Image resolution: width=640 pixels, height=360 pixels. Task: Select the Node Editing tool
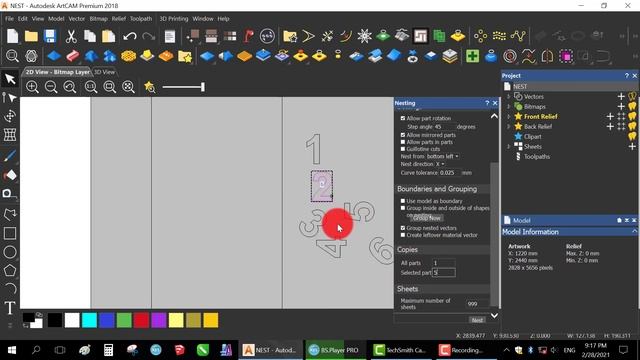pos(10,98)
